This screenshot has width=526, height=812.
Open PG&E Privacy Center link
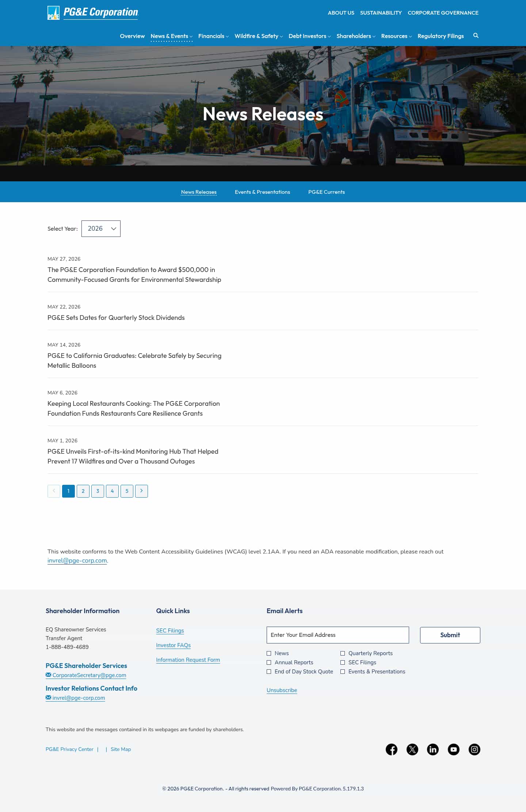coord(69,749)
